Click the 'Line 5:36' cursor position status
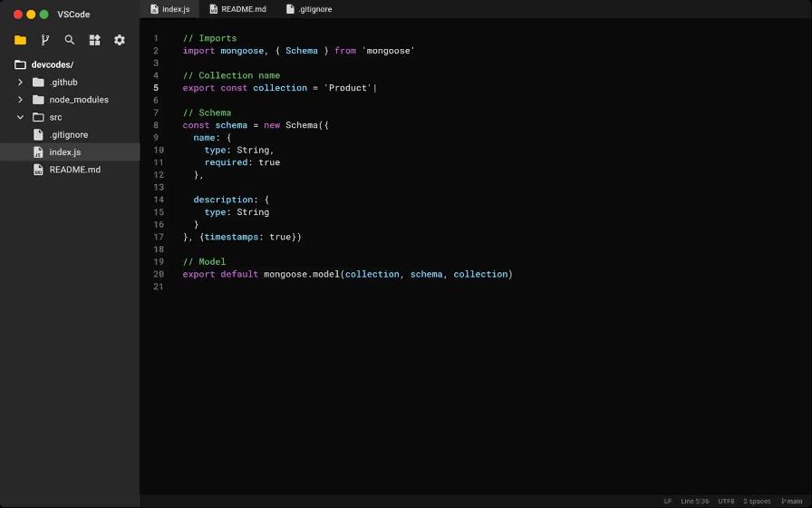The image size is (812, 508). click(694, 502)
